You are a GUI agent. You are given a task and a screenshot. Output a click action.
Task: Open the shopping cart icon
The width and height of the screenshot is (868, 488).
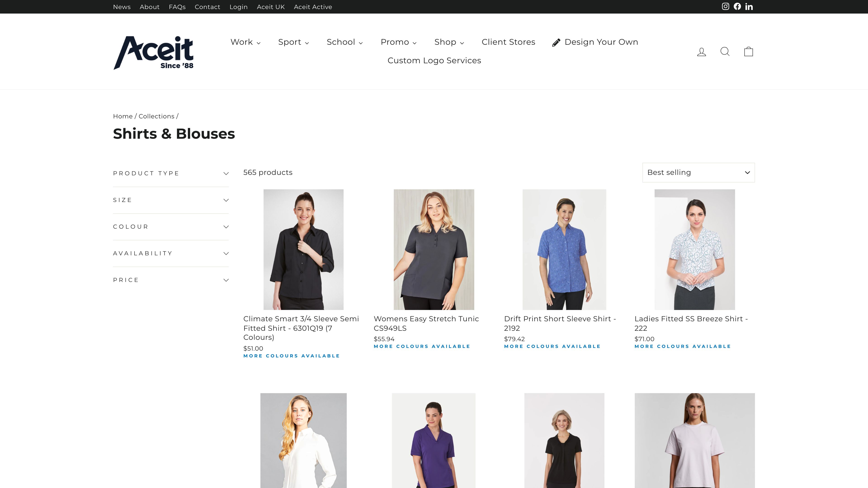748,52
